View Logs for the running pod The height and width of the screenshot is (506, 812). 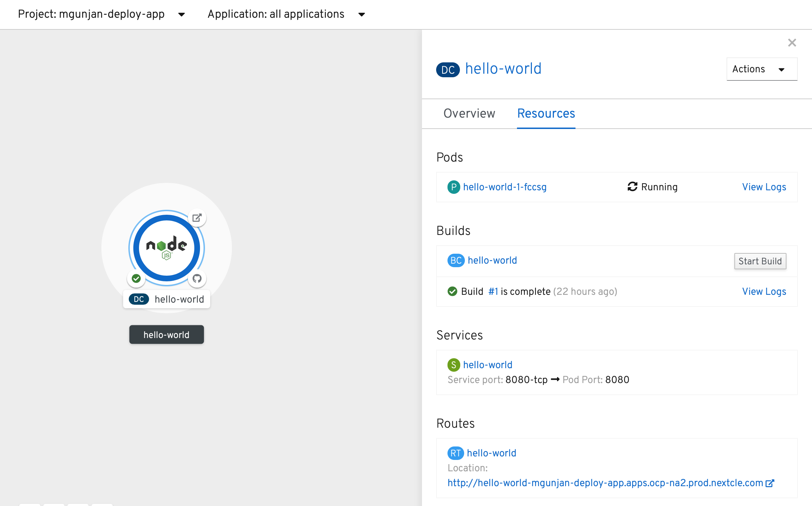tap(764, 187)
